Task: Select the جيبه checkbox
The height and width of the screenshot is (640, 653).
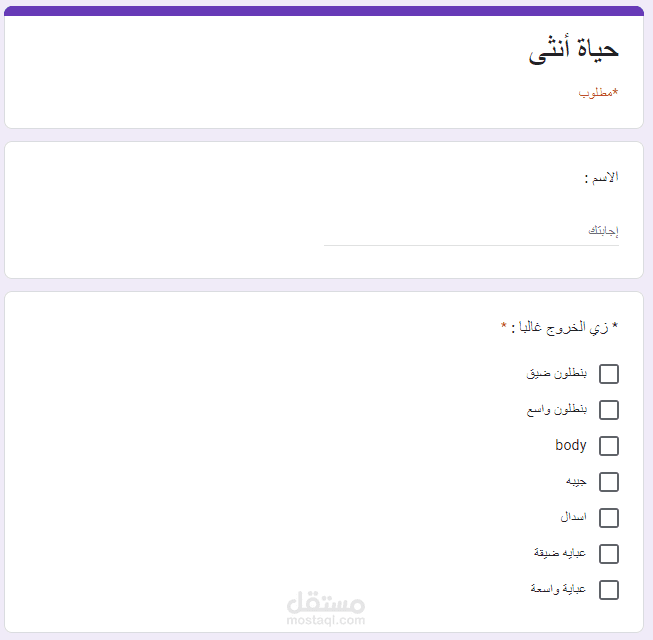Action: point(608,482)
